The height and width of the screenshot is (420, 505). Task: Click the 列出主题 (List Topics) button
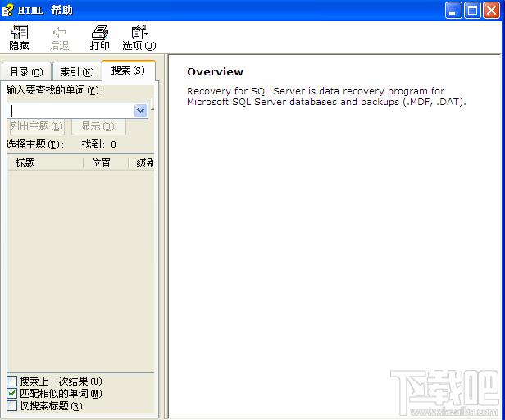click(x=36, y=126)
